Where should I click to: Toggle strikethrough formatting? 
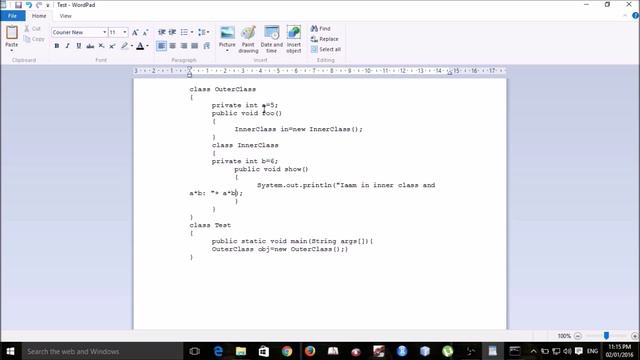[90, 46]
